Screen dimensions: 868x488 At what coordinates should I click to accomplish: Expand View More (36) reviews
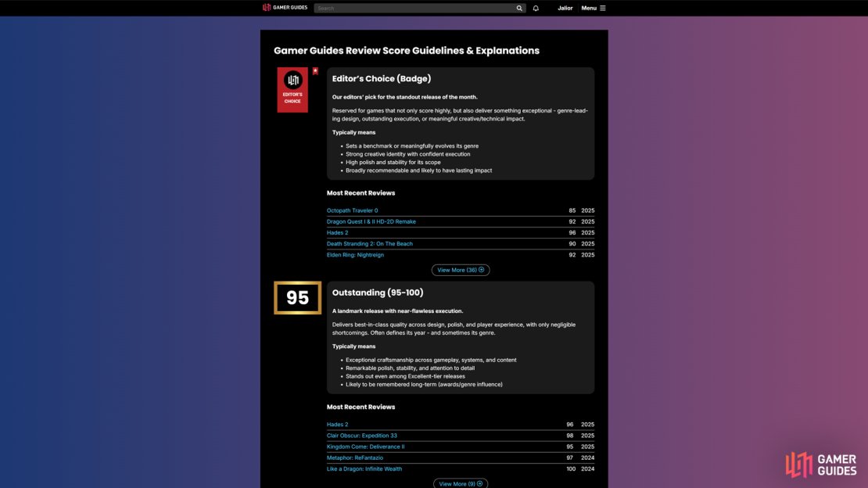click(x=461, y=271)
